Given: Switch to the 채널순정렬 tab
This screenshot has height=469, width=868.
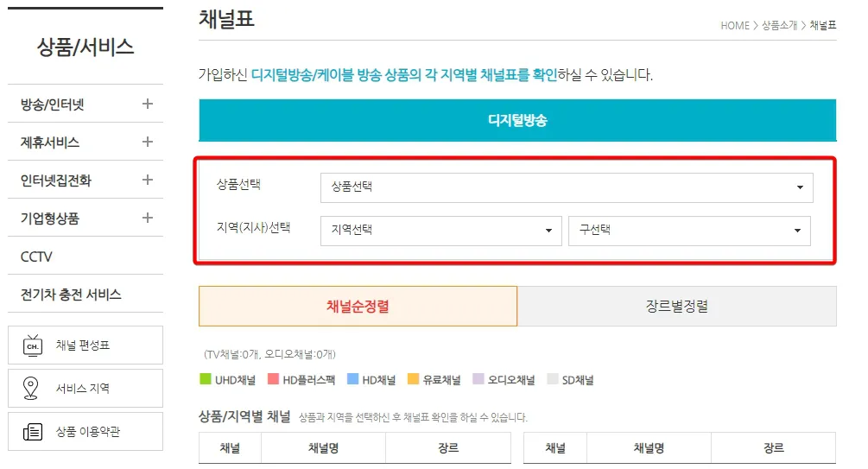Looking at the screenshot, I should pos(358,307).
